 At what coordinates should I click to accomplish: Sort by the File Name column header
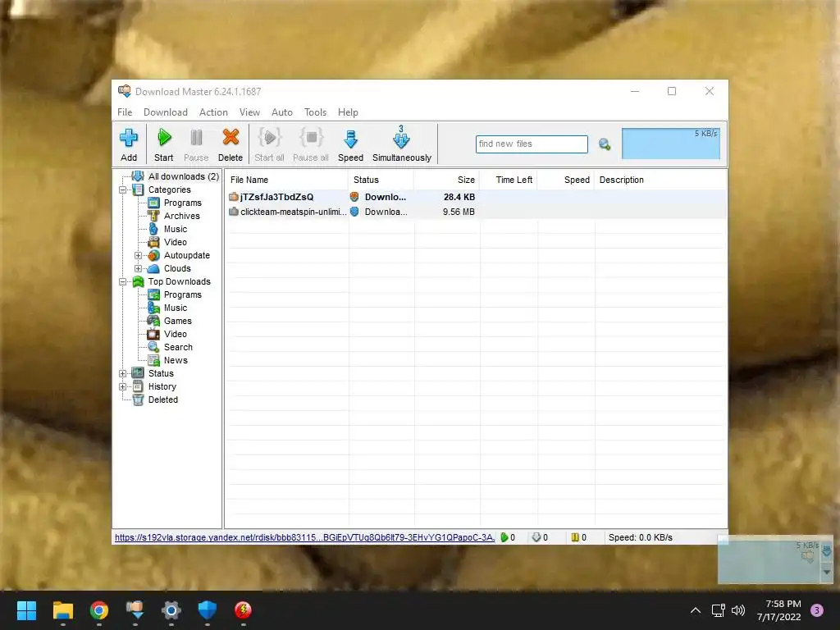(x=286, y=180)
